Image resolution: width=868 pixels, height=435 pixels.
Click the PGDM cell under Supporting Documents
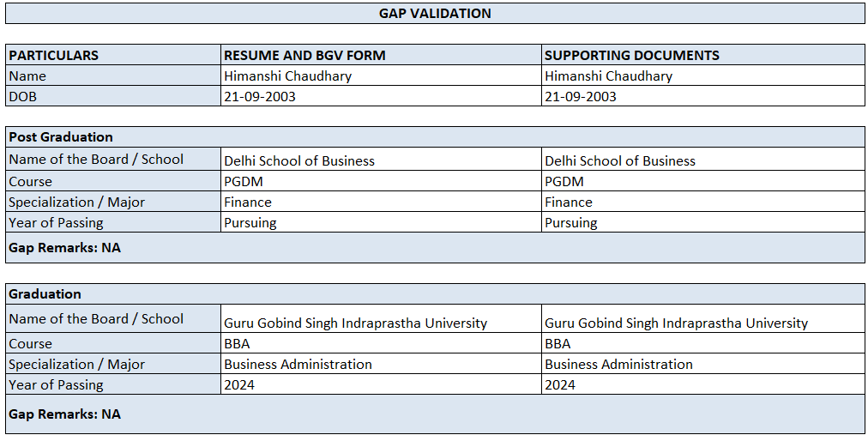[564, 182]
